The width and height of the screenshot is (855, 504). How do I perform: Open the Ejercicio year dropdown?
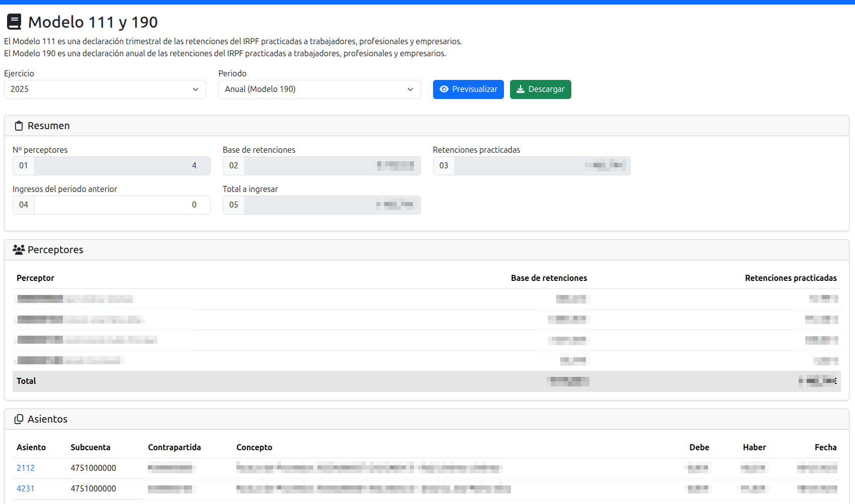[x=105, y=89]
